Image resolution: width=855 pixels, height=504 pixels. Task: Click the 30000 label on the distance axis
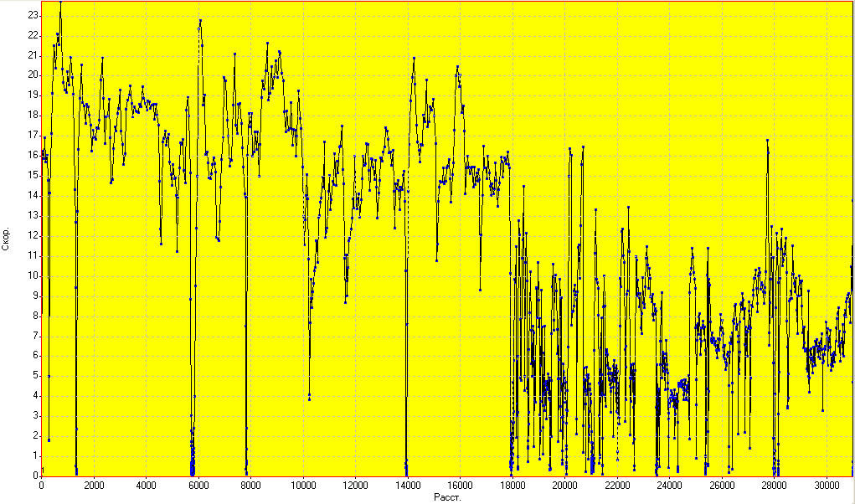click(x=827, y=486)
